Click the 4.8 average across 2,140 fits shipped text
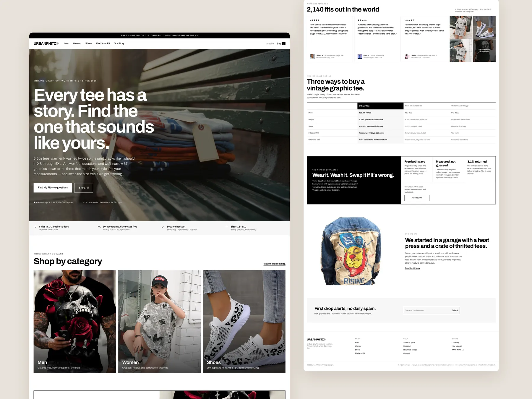The image size is (532, 399). point(53,202)
